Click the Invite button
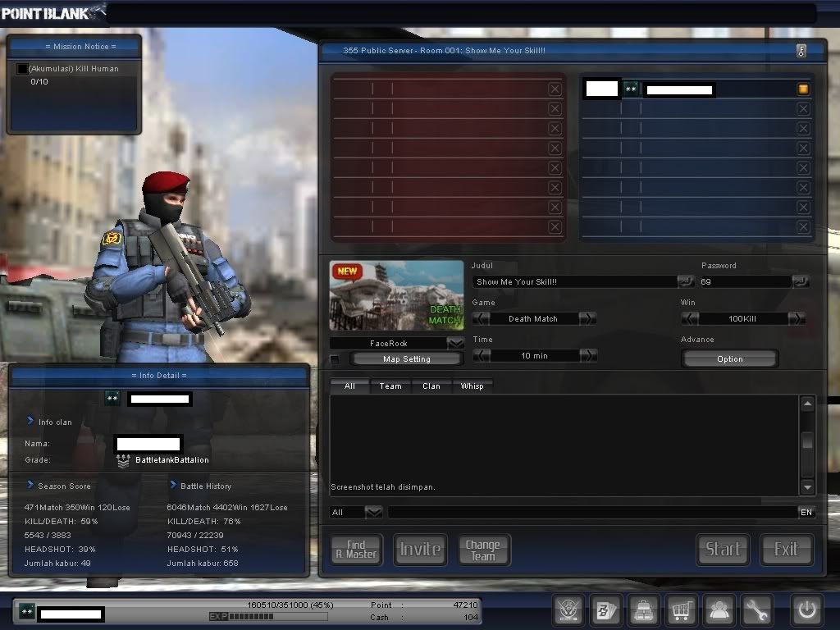This screenshot has width=840, height=630. 421,550
